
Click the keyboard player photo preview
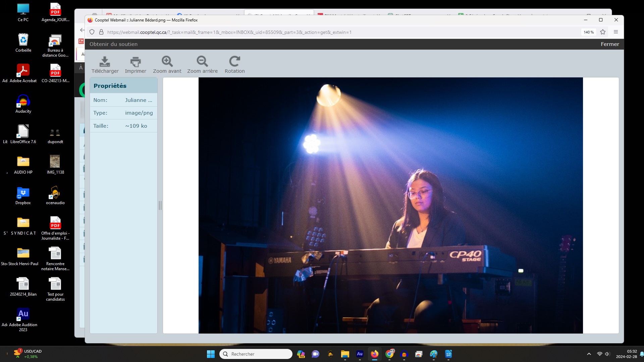(390, 205)
